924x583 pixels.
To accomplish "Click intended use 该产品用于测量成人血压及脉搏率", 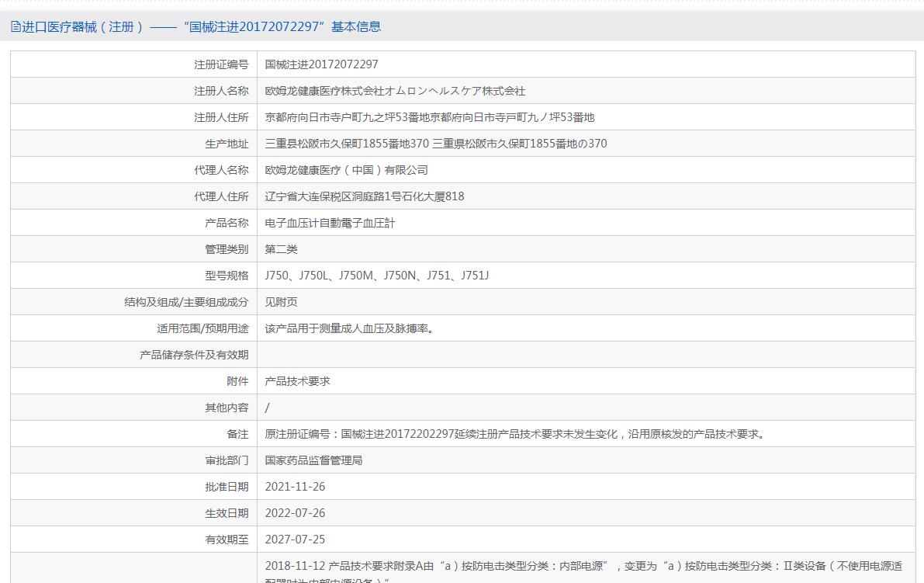I will (349, 328).
